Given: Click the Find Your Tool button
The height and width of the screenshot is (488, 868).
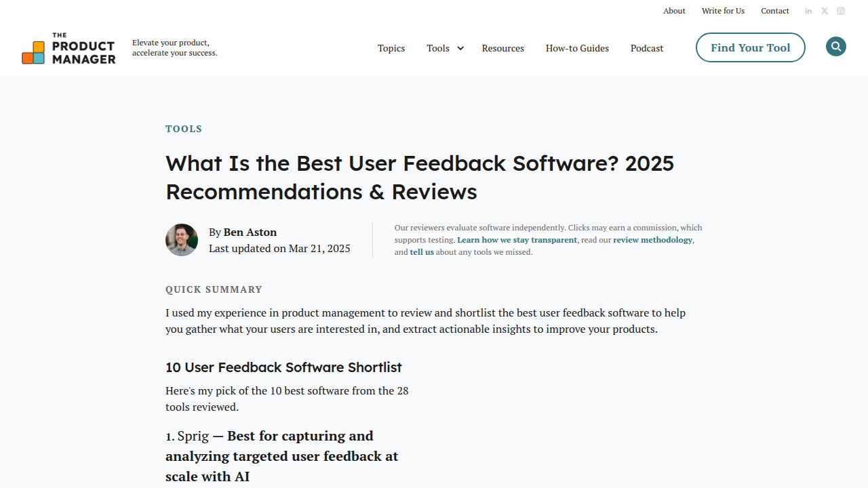Looking at the screenshot, I should pyautogui.click(x=751, y=47).
